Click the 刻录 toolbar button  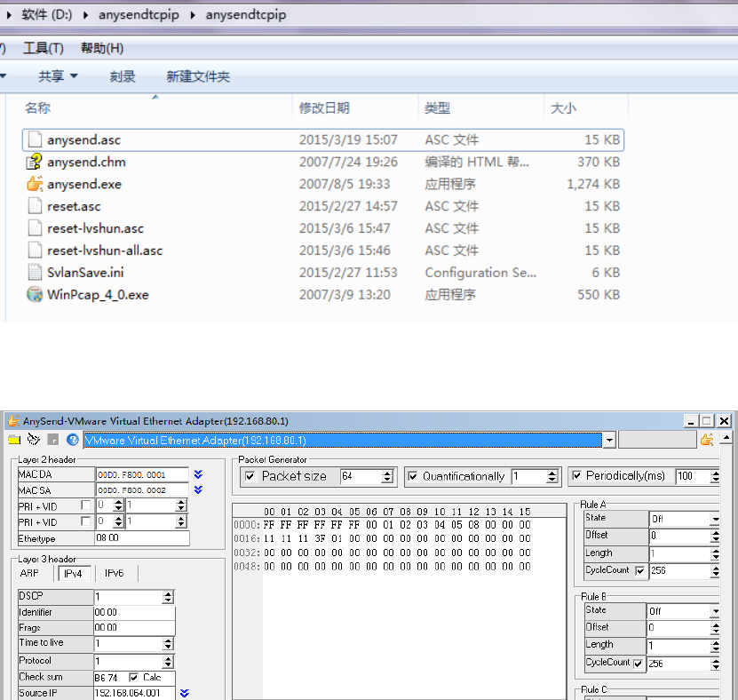click(123, 76)
